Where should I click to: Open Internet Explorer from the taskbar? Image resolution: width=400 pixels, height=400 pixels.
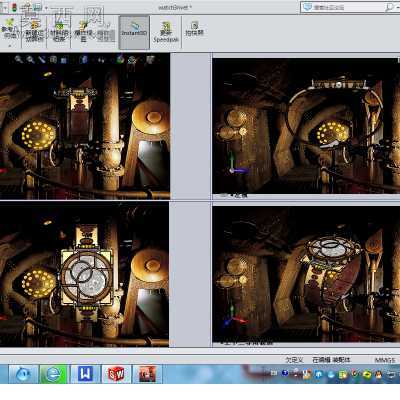click(x=53, y=374)
